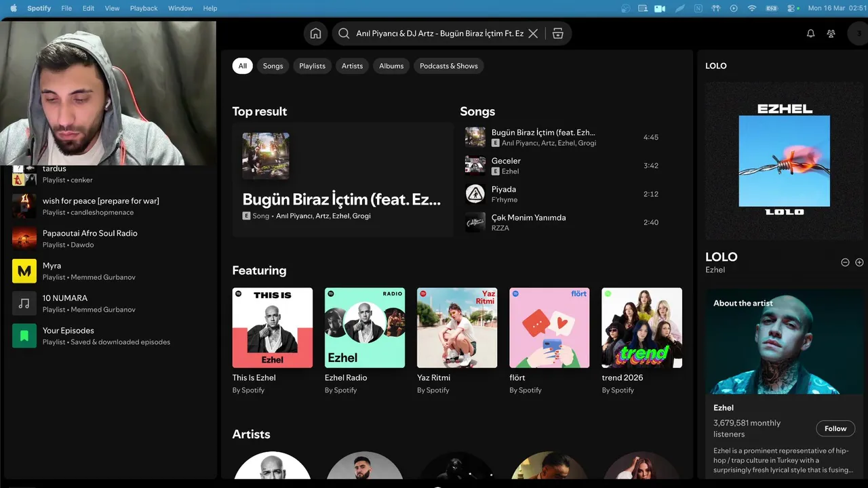Open the Edit menu
Screen dimensions: 868x488
[88, 8]
